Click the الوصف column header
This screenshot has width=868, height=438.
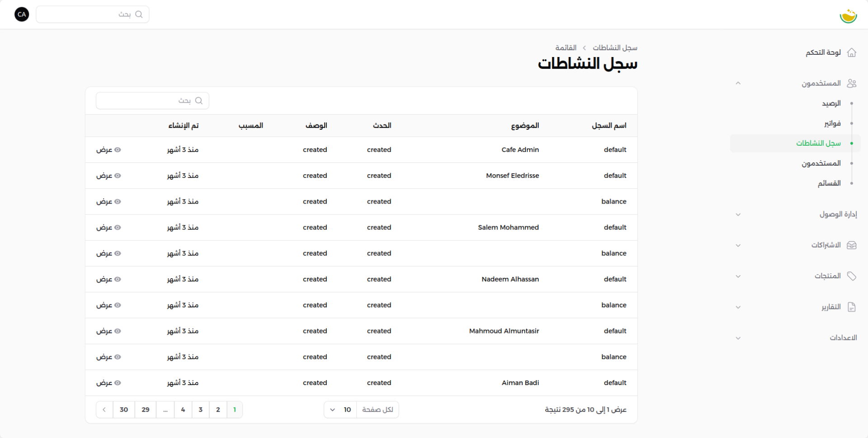[x=316, y=125]
